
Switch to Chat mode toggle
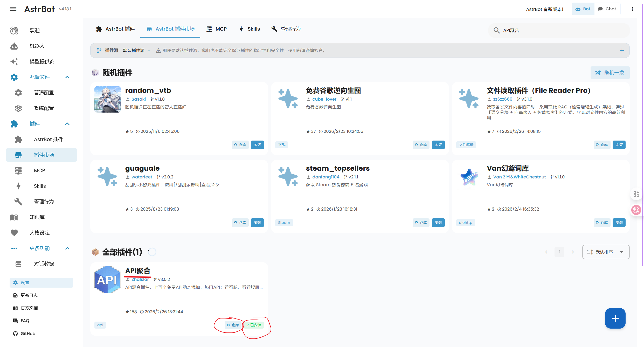(607, 9)
